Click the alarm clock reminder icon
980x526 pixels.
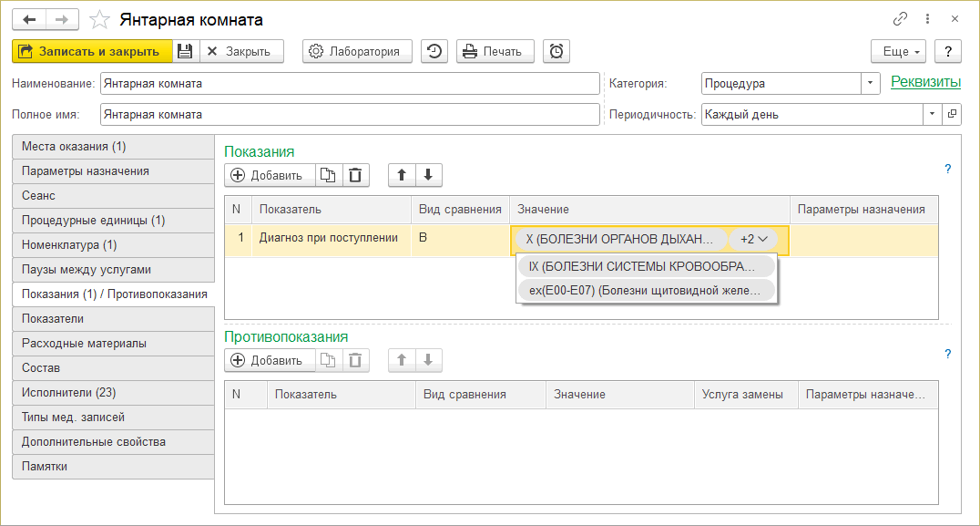[x=556, y=51]
